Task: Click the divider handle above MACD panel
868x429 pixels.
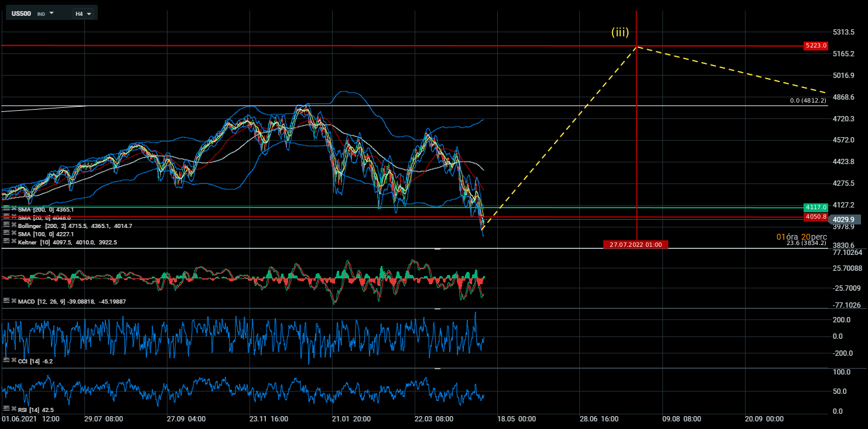Action: point(437,249)
